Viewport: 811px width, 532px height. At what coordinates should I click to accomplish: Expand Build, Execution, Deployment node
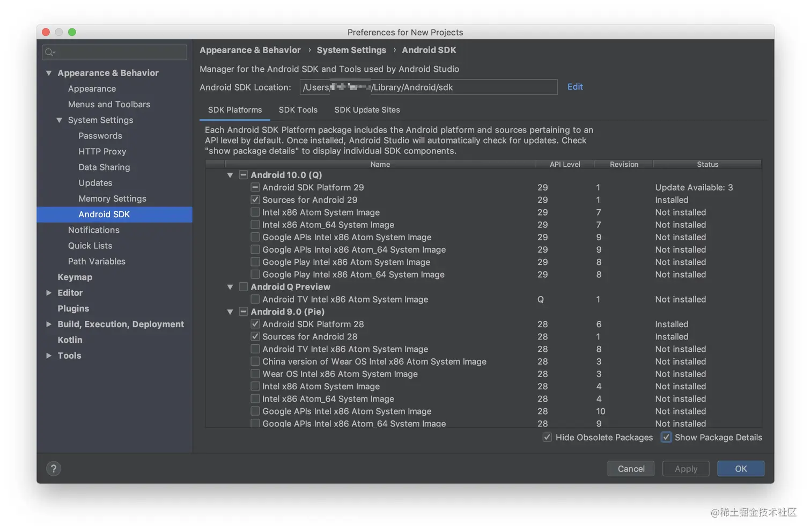click(49, 324)
